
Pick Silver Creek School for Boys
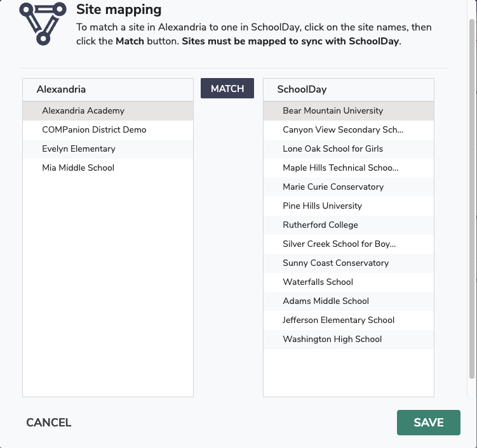point(349,244)
